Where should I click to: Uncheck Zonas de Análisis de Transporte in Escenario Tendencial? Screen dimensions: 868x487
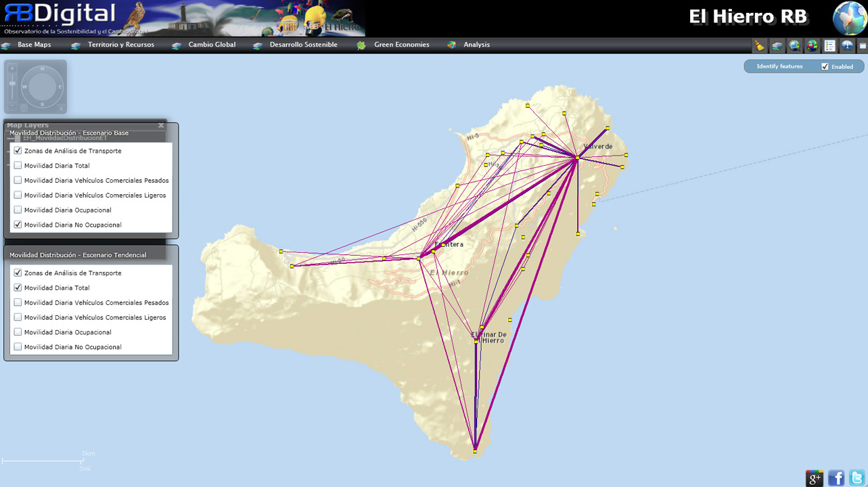click(x=18, y=273)
